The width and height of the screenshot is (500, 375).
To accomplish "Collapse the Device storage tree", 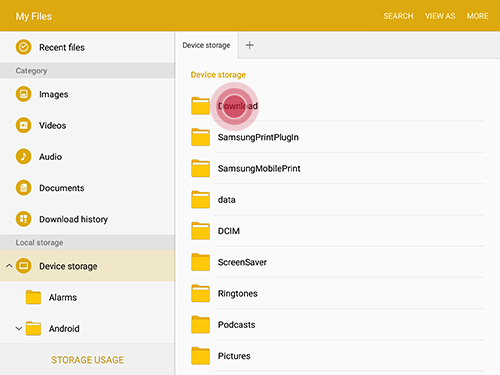I will click(9, 266).
